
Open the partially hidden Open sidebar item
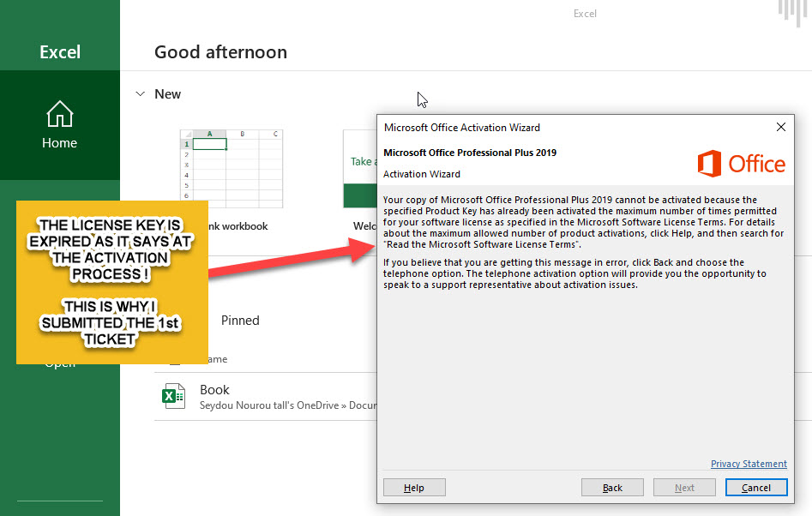59,363
